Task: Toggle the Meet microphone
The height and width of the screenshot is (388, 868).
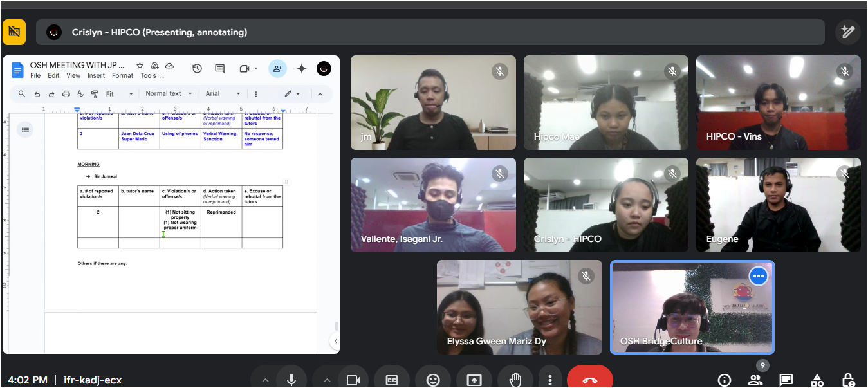Action: tap(291, 380)
